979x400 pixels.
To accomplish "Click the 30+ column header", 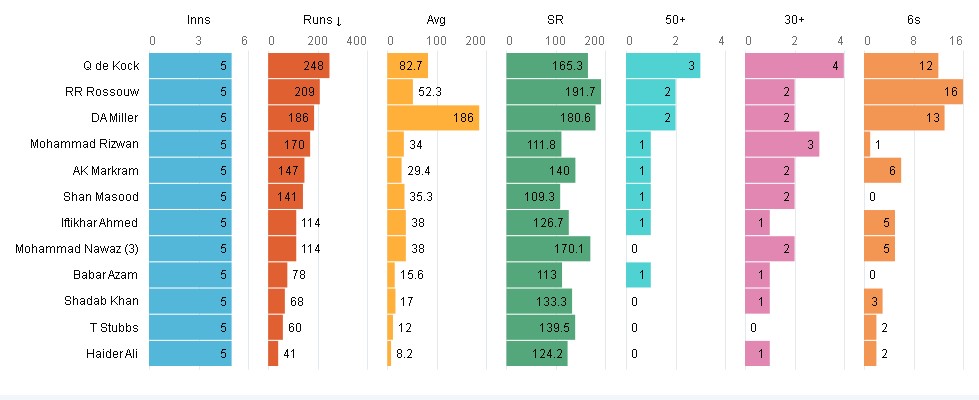I will (795, 20).
